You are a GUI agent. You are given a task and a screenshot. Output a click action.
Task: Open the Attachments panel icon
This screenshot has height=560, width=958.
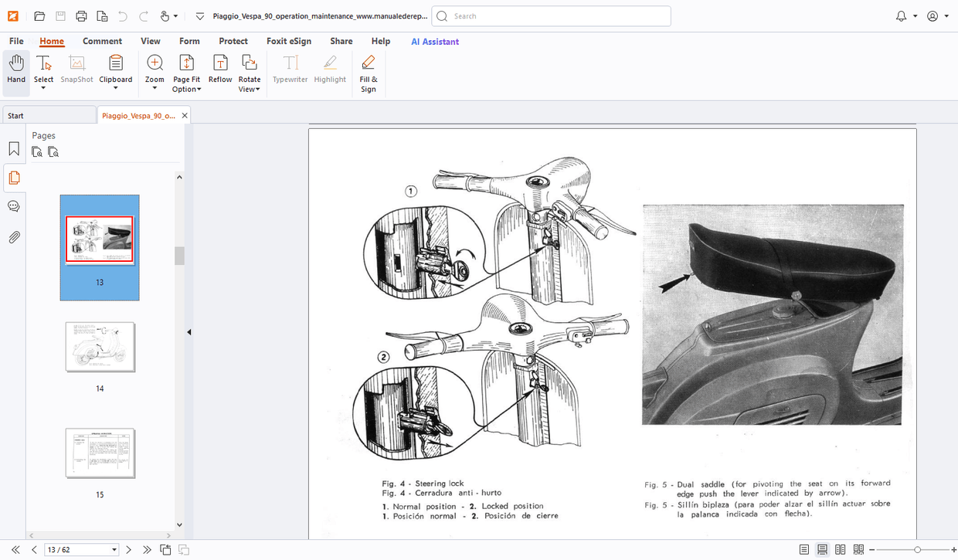(x=13, y=237)
